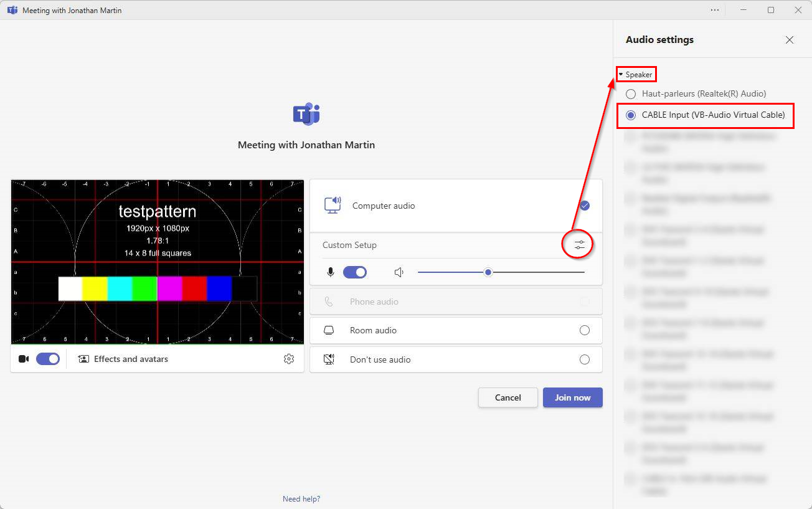Image resolution: width=812 pixels, height=509 pixels.
Task: Open Effects and avatars
Action: pyautogui.click(x=123, y=359)
